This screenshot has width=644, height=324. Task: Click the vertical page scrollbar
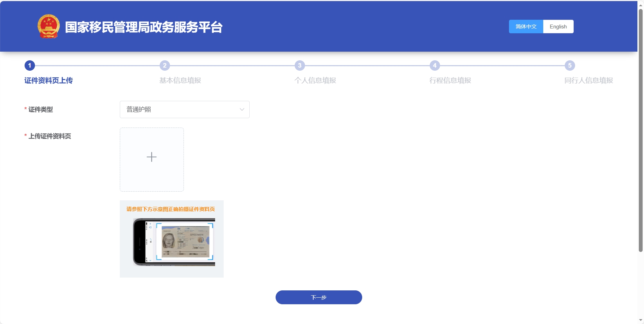tap(641, 132)
